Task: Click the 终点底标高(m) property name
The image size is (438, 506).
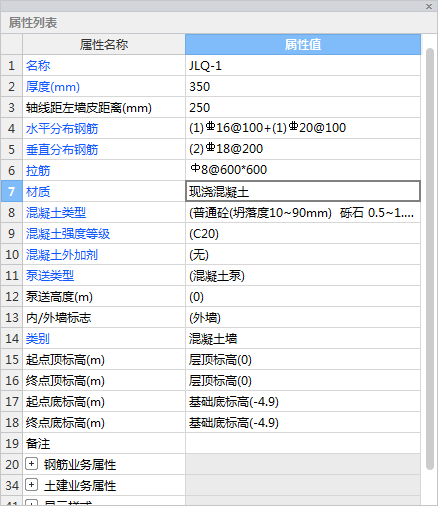Action: [65, 423]
